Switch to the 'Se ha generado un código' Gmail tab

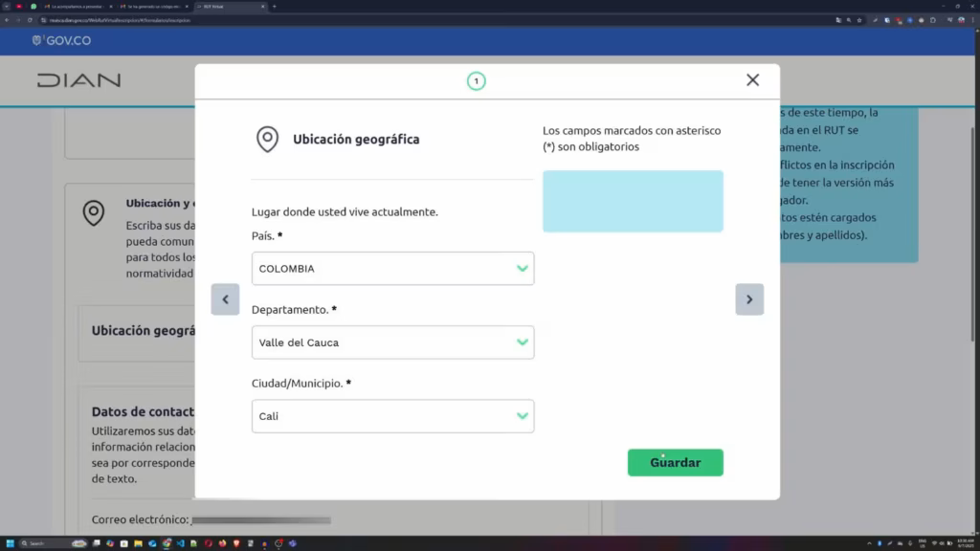click(x=154, y=7)
